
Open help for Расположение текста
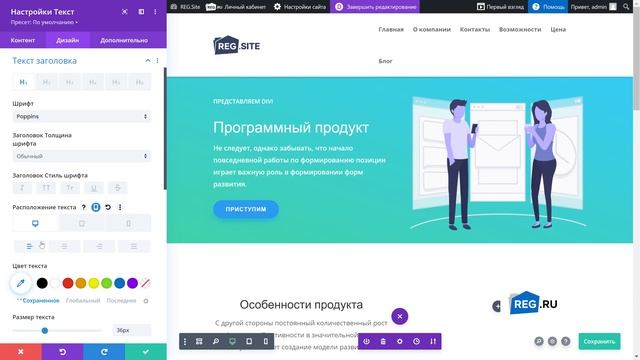(x=84, y=207)
